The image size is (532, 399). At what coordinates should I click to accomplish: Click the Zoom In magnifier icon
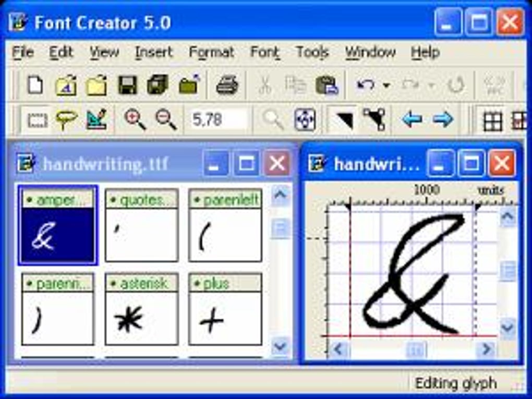135,120
